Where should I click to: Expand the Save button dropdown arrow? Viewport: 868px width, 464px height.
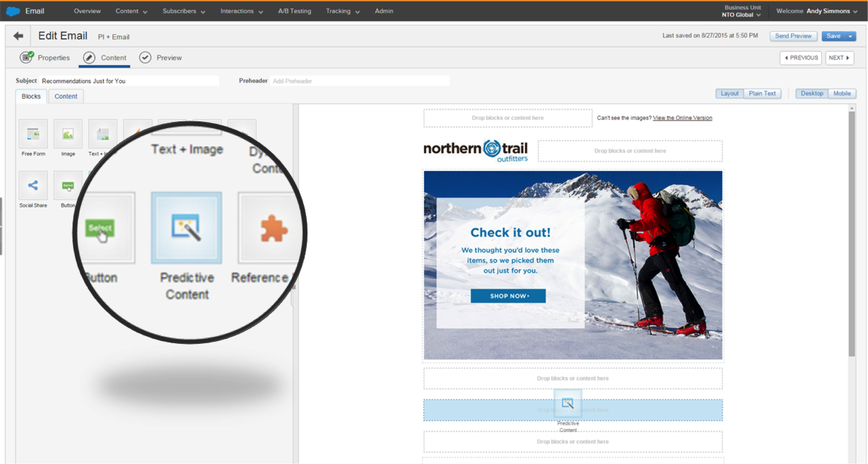[851, 36]
